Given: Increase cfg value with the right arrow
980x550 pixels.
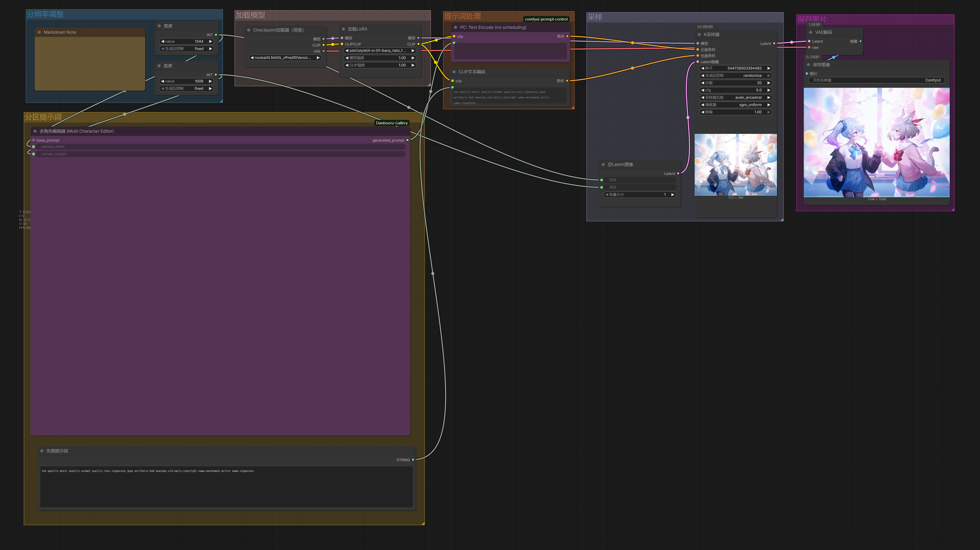Looking at the screenshot, I should (x=769, y=90).
